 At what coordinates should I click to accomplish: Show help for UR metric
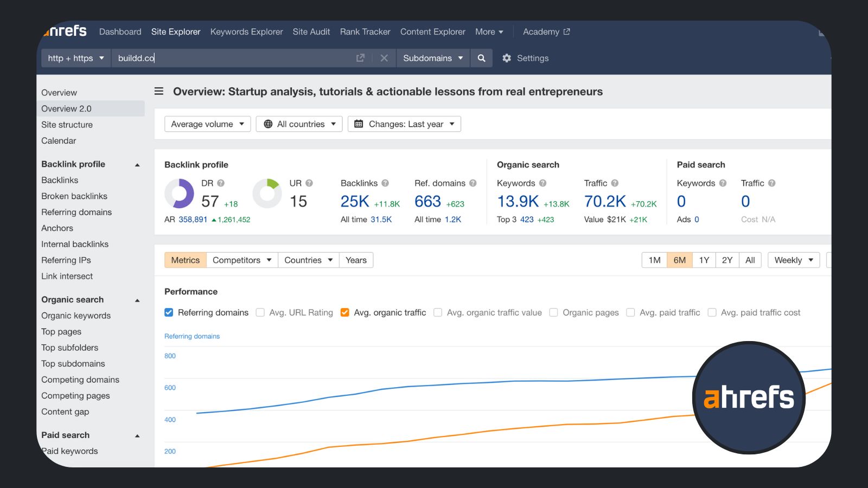tap(309, 183)
